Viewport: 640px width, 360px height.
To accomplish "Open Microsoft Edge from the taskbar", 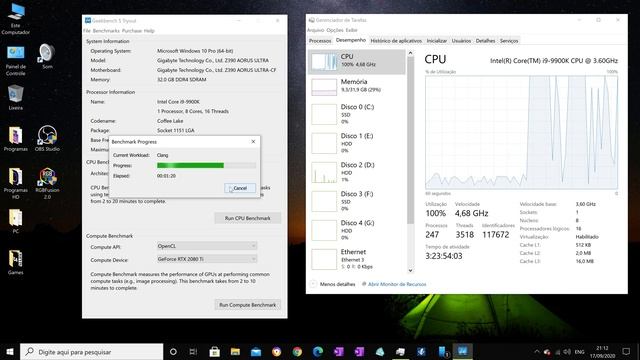I will click(x=318, y=351).
